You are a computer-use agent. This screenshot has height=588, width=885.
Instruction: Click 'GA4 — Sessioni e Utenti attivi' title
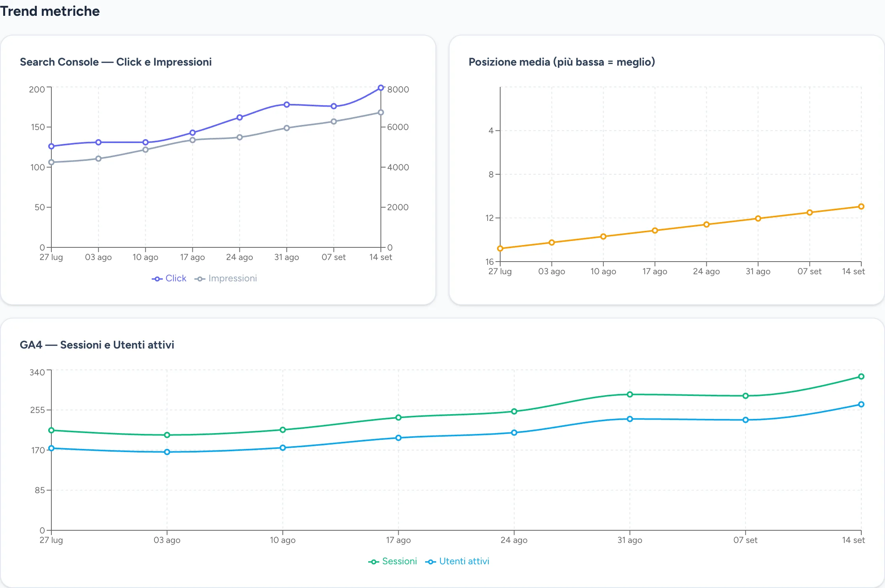[97, 345]
